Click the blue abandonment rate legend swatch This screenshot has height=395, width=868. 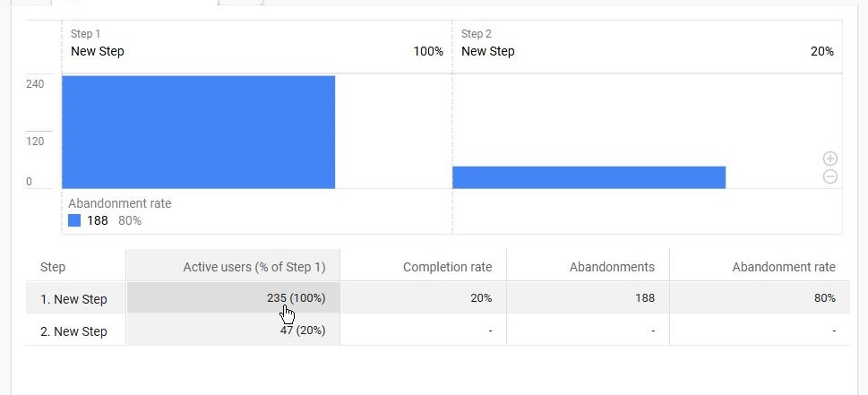pos(74,220)
